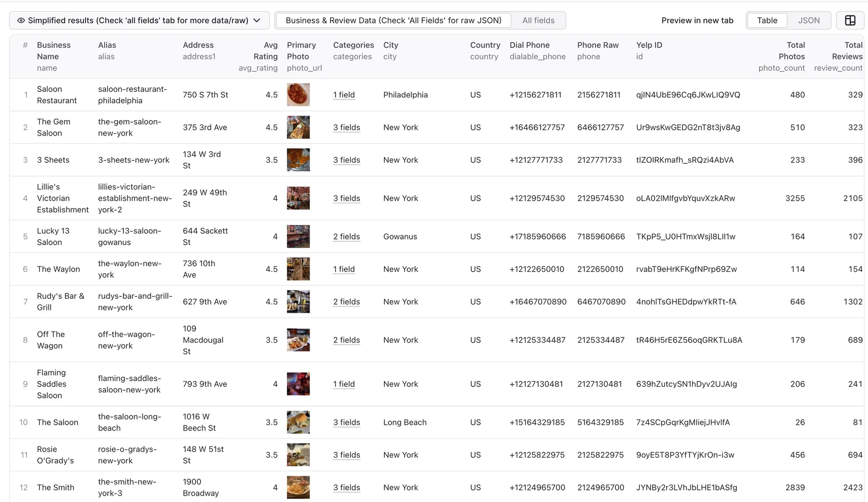The height and width of the screenshot is (502, 868).
Task: Expand the Simplified results dropdown chevron
Action: coord(257,20)
